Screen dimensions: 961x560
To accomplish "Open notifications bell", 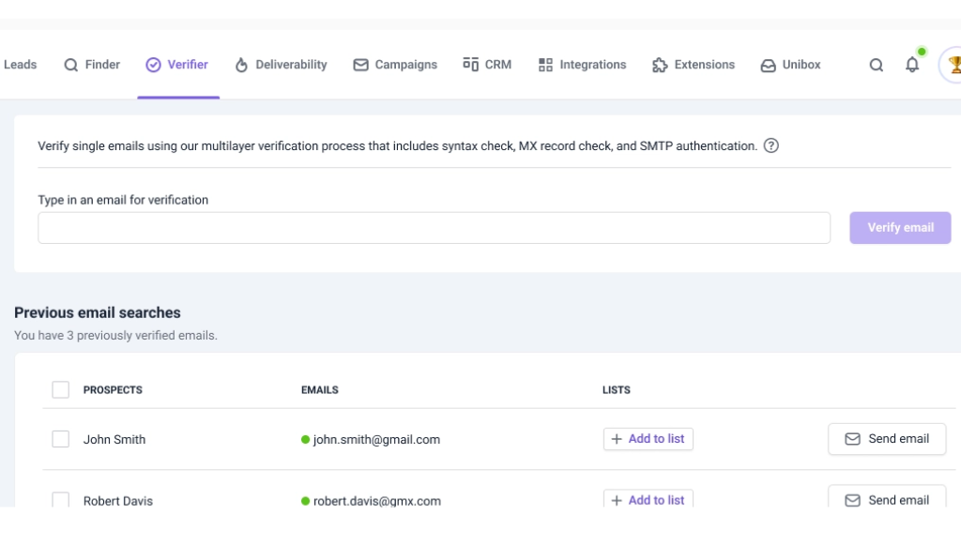I will click(x=912, y=65).
